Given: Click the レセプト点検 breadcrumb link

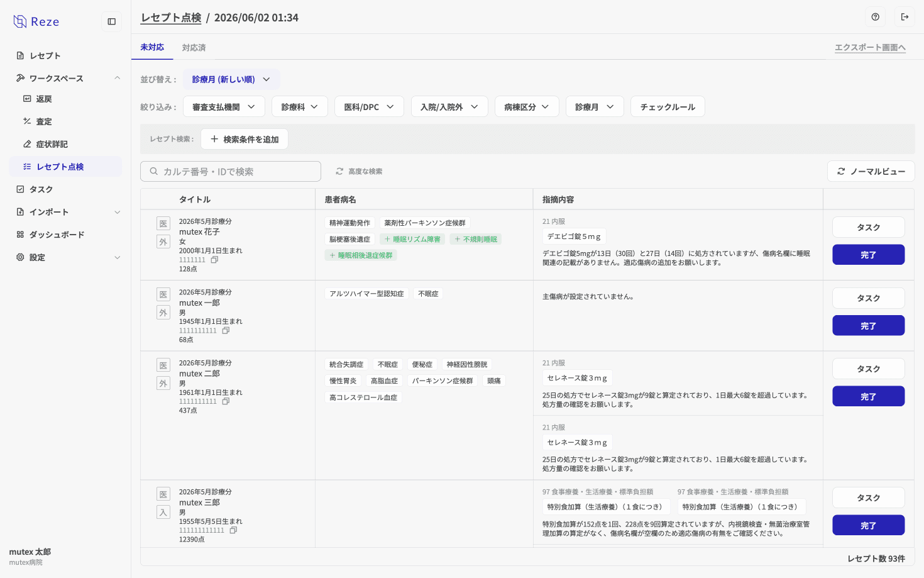Looking at the screenshot, I should [x=171, y=18].
